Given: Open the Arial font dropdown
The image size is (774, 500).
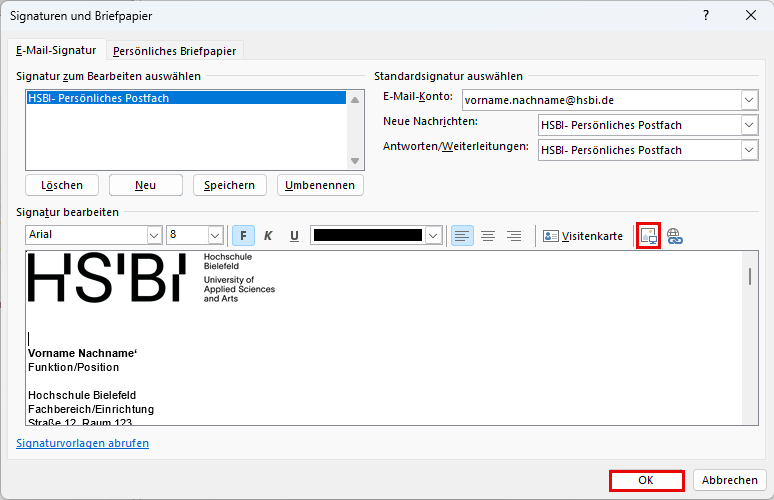Looking at the screenshot, I should click(x=154, y=235).
